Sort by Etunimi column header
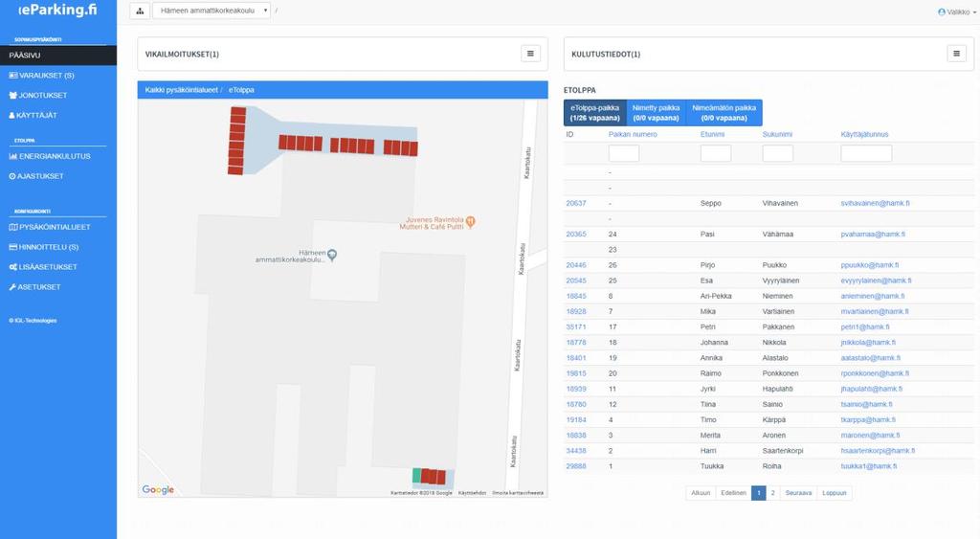Screen dimensions: 980x539 coord(712,134)
